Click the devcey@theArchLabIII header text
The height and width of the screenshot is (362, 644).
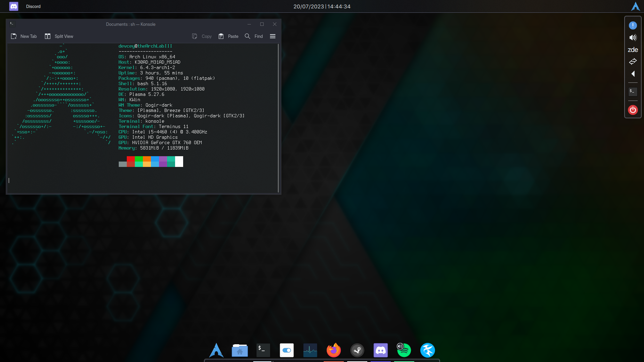tap(145, 46)
